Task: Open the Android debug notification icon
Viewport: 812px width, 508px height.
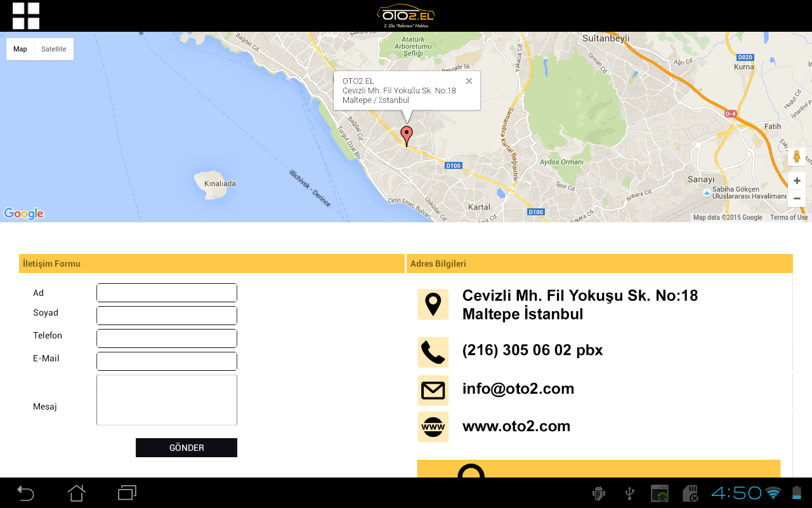Action: (x=598, y=493)
